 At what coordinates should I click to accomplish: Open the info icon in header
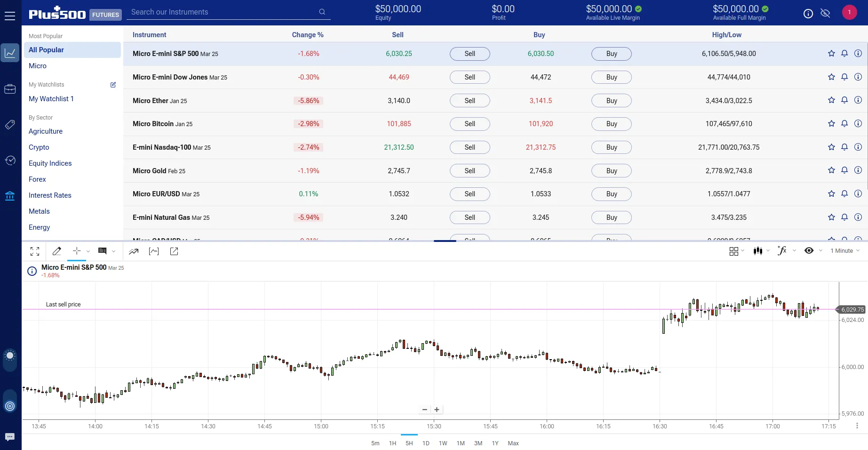coord(808,14)
